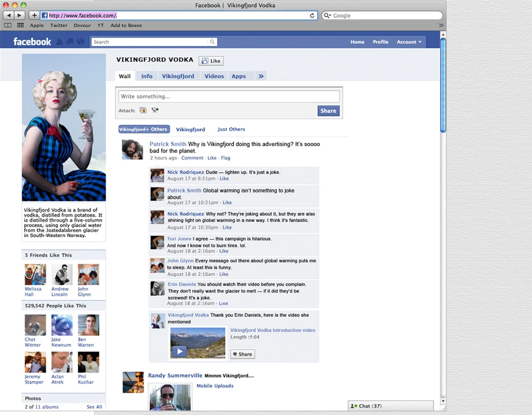The image size is (532, 415).
Task: Switch to the Info tab
Action: pyautogui.click(x=147, y=76)
